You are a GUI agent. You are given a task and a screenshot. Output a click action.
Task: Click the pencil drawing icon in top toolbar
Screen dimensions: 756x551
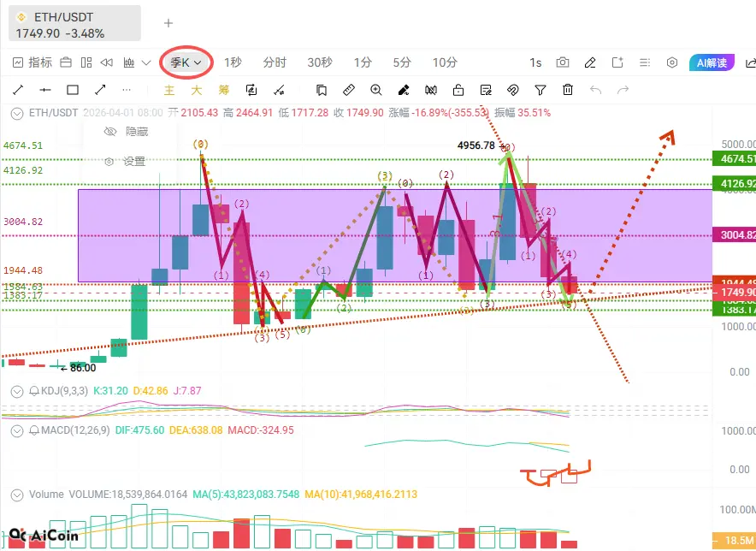click(x=589, y=62)
